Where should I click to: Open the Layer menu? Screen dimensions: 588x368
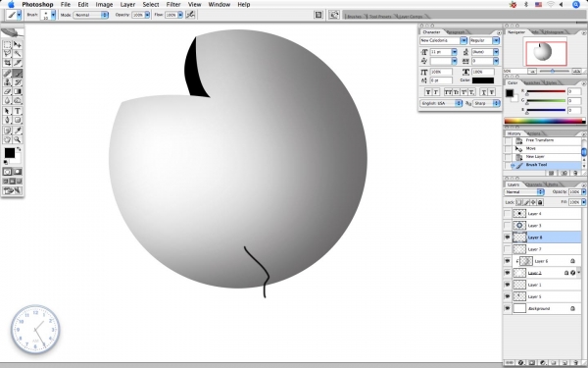(x=127, y=5)
